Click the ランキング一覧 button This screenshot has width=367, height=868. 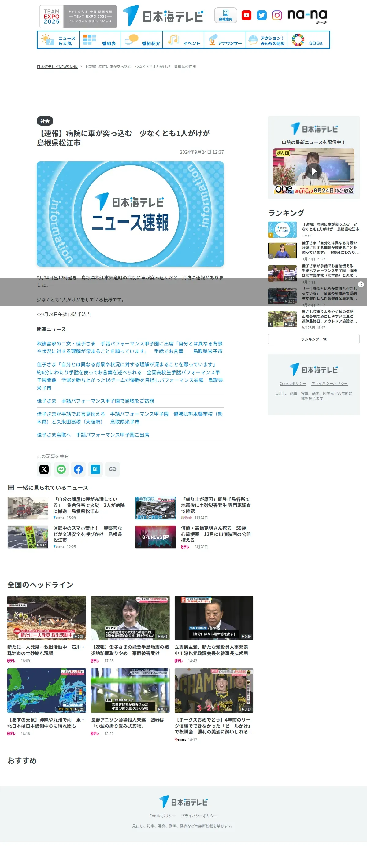click(313, 339)
